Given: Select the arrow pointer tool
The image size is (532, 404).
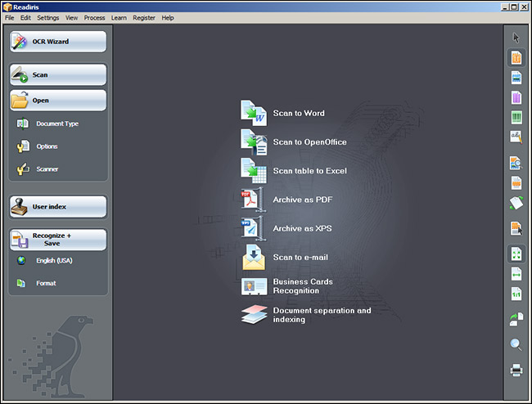Looking at the screenshot, I should [516, 38].
